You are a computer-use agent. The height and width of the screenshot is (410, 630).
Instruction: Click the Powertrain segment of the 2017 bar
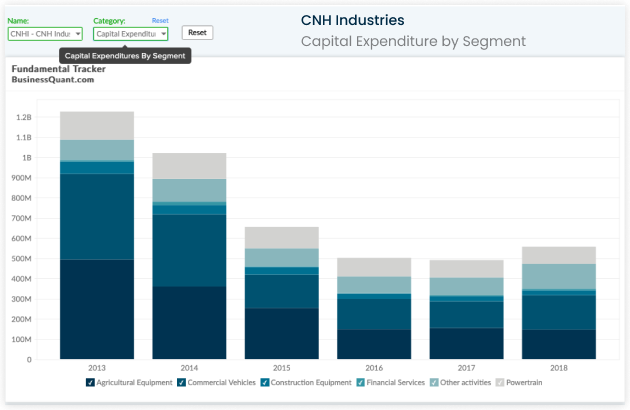[466, 269]
